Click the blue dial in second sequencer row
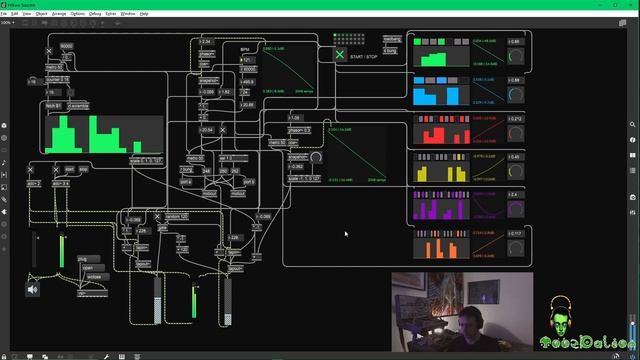This screenshot has width=640, height=360. [516, 95]
